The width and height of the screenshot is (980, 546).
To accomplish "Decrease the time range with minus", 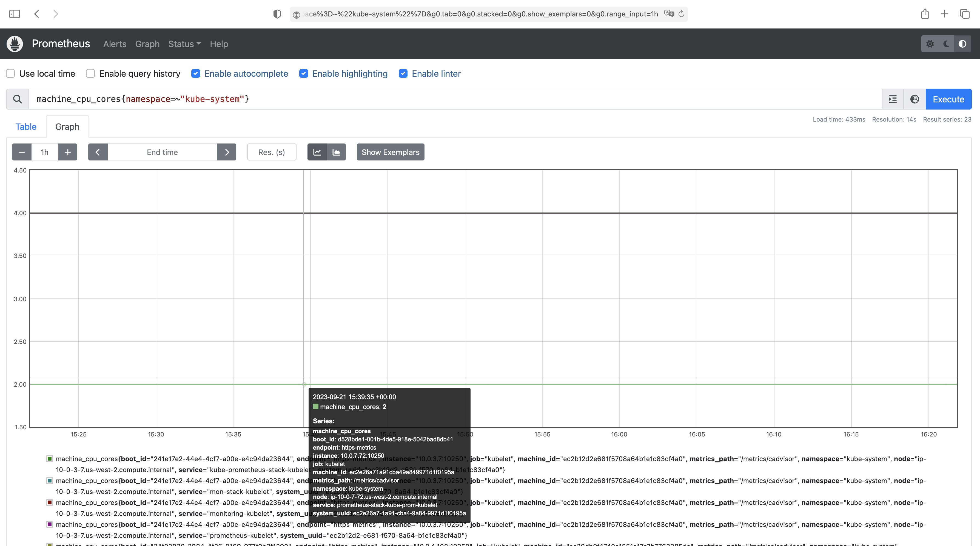I will [22, 152].
